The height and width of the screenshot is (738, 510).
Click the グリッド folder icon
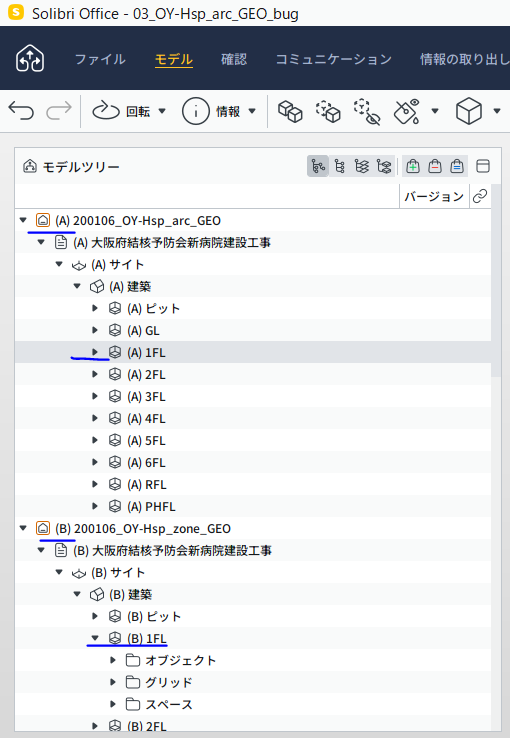coord(133,682)
